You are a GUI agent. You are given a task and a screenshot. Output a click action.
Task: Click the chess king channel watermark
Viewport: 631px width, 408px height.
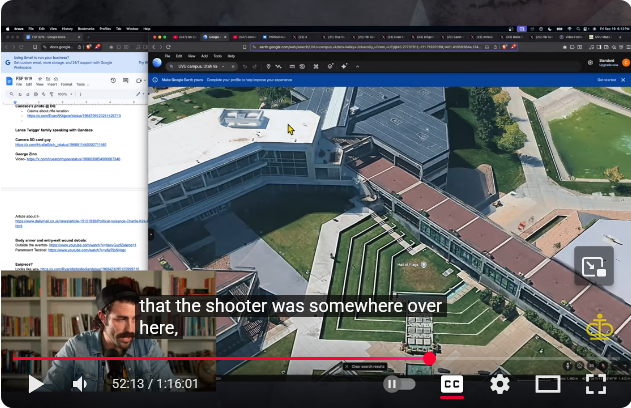click(x=600, y=326)
